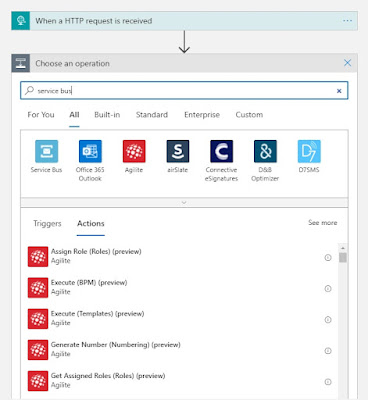The width and height of the screenshot is (368, 400).
Task: Collapse the connectors list chevron
Action: click(184, 202)
